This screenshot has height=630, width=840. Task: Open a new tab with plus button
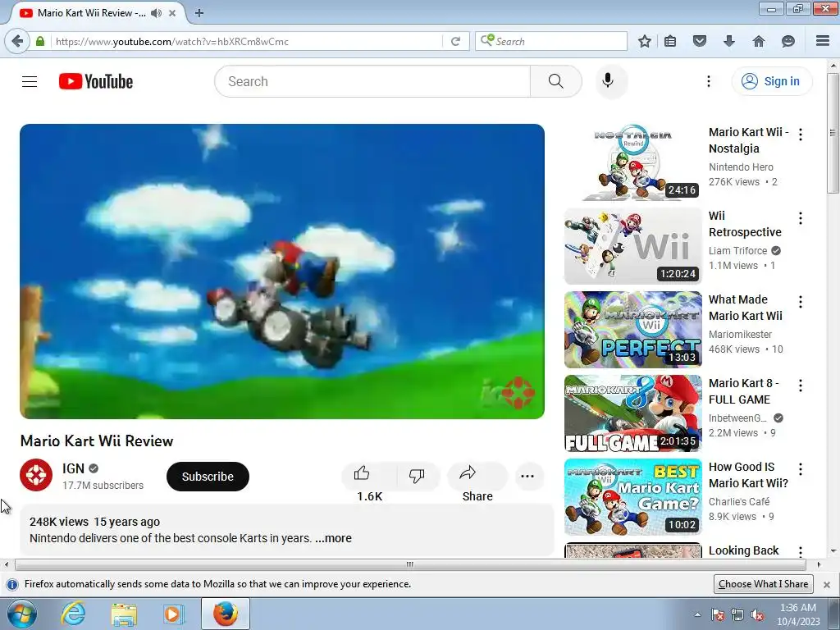[x=199, y=13]
